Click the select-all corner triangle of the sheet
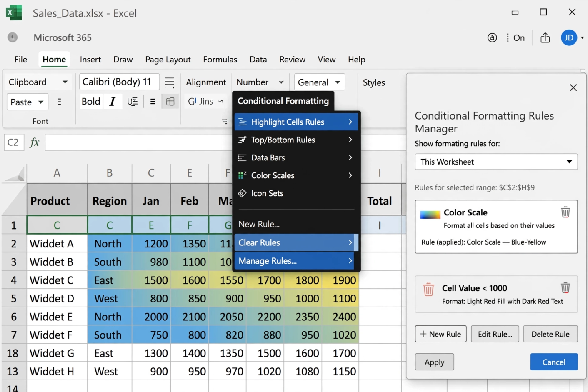Viewport: 588px width, 392px height. coord(15,173)
